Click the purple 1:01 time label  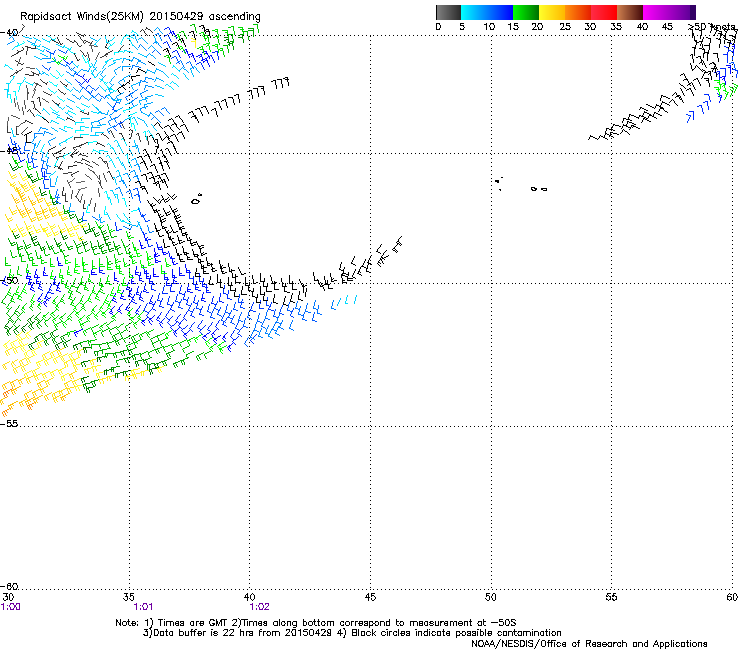click(143, 607)
